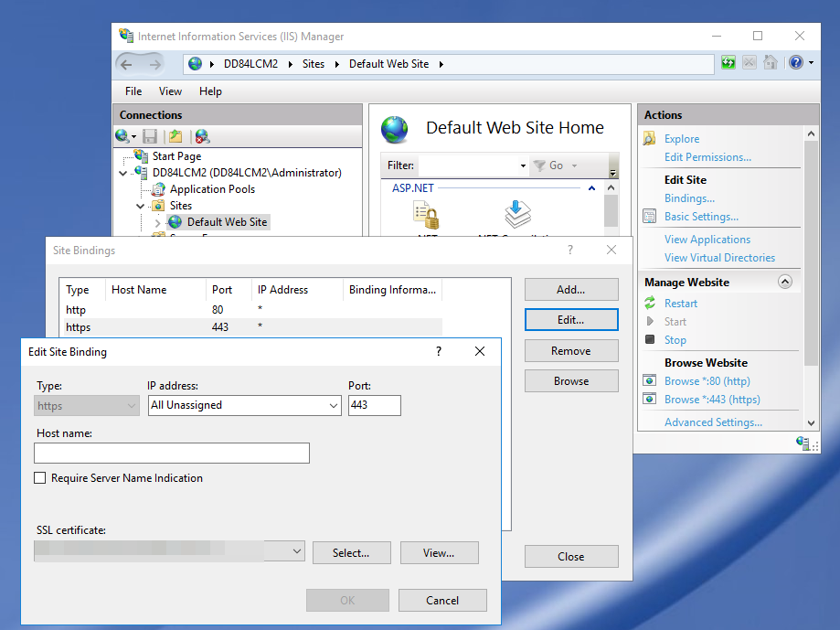Collapse the ASP.NET feature group
The image size is (840, 630).
(591, 188)
